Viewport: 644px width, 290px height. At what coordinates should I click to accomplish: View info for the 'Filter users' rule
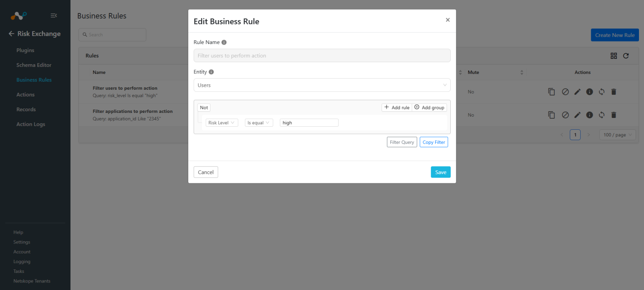589,91
